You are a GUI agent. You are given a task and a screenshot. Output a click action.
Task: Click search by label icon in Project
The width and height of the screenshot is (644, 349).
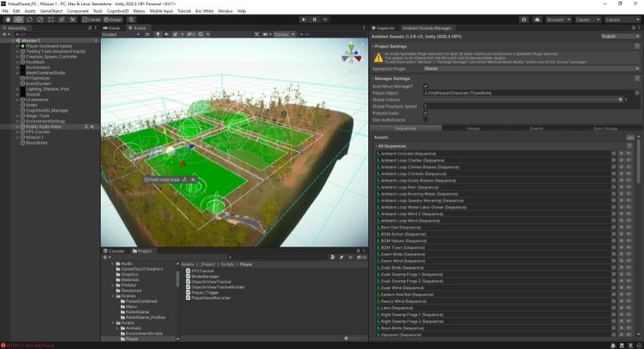click(x=341, y=257)
